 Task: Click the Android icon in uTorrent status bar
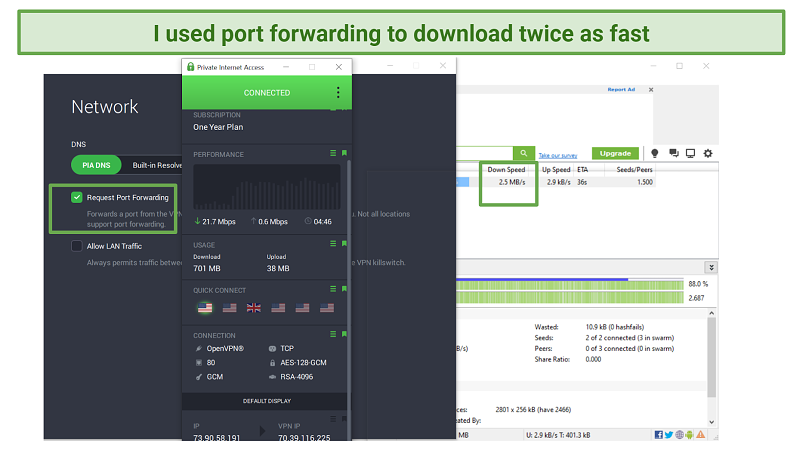click(689, 435)
